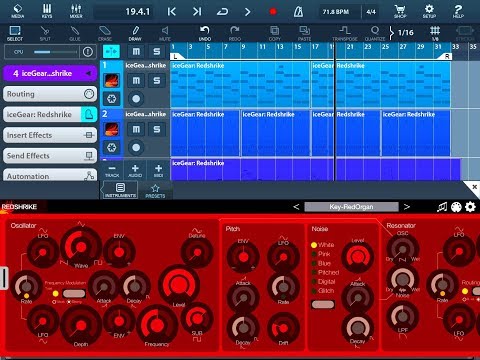480x360 pixels.
Task: Redo the last action
Action: point(235,33)
